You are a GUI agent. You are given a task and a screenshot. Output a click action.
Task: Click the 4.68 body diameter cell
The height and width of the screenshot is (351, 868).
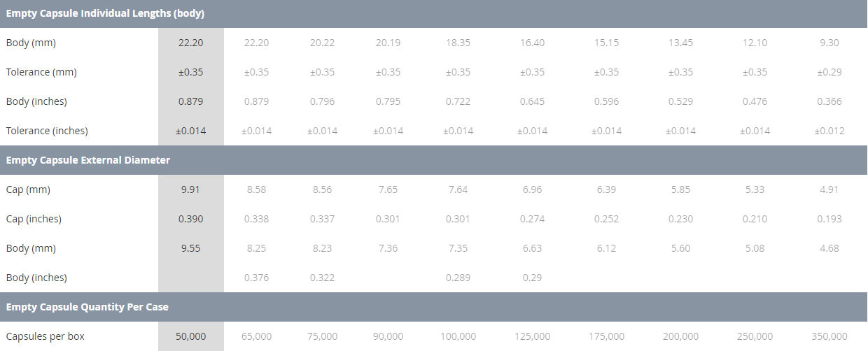[829, 248]
